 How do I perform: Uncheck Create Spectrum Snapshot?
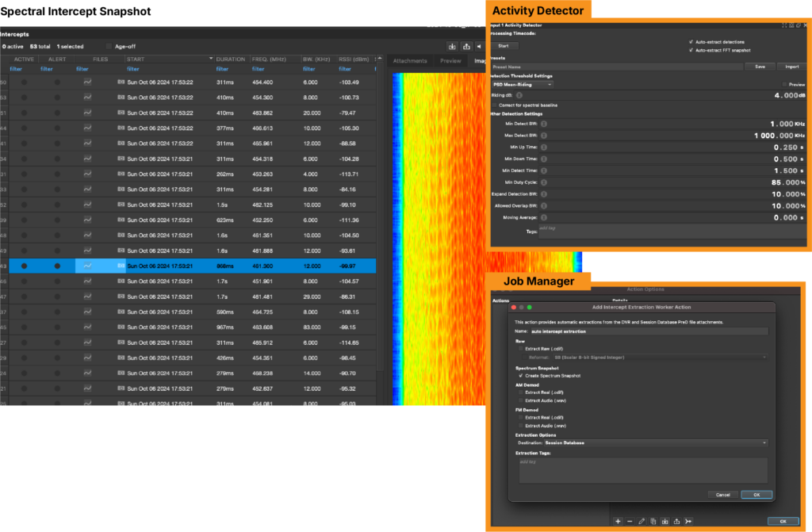click(520, 376)
